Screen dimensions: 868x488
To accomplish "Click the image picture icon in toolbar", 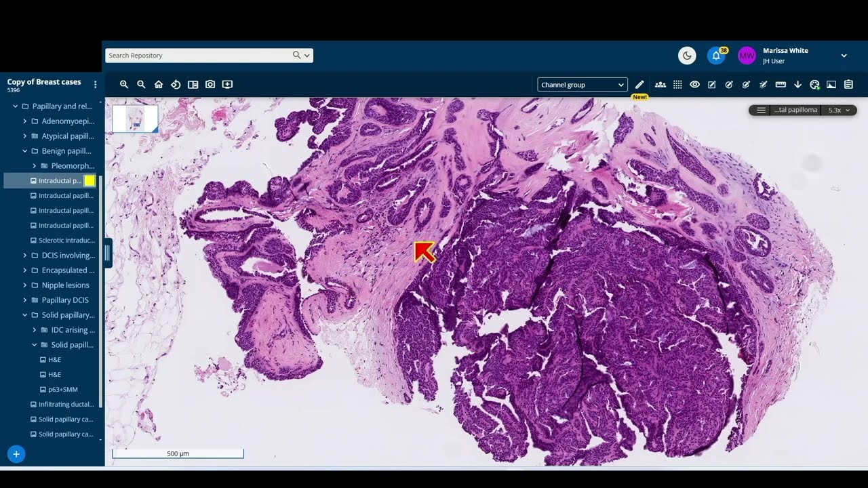I will 831,85.
